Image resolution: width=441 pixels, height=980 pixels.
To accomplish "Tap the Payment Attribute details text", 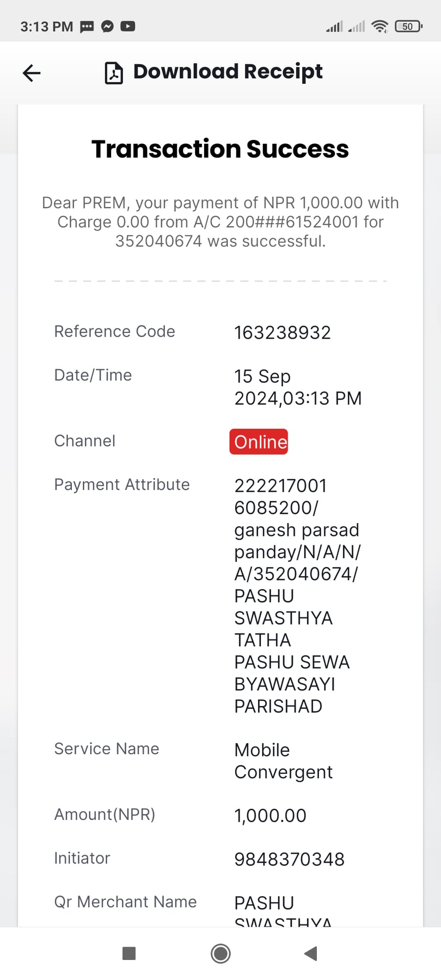I will [x=297, y=596].
